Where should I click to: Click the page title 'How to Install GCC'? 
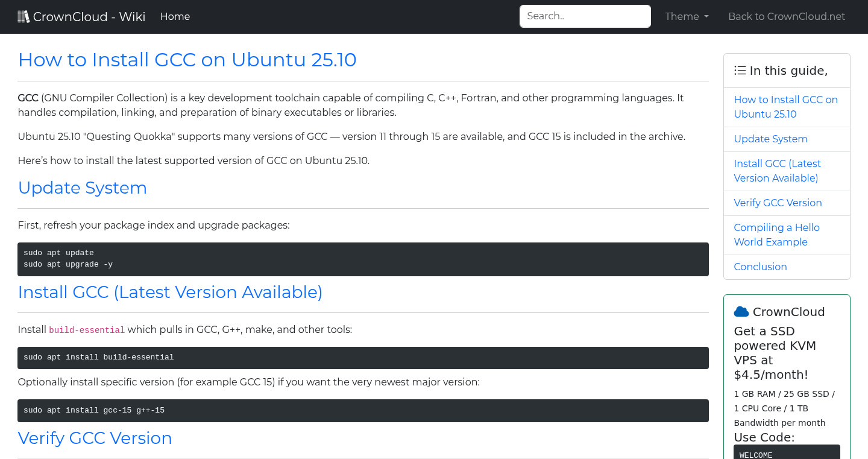point(187,60)
